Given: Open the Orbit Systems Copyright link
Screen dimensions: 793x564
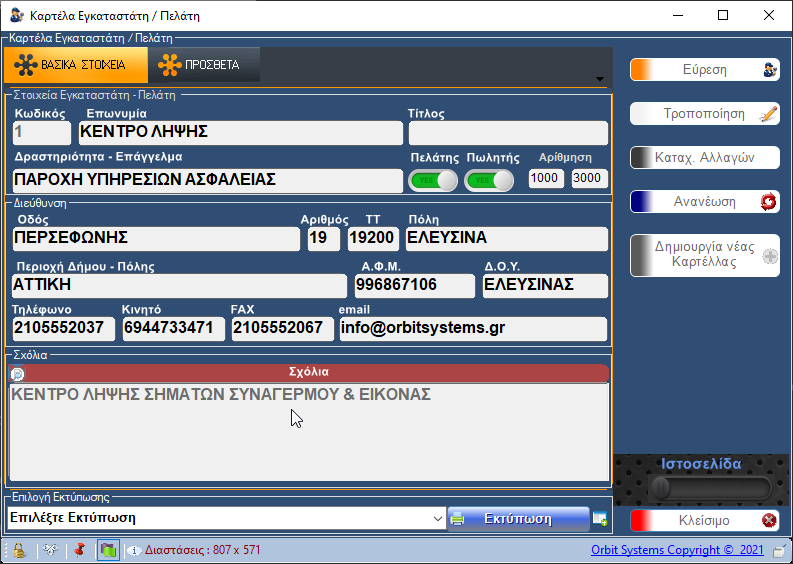Looking at the screenshot, I should (x=677, y=550).
